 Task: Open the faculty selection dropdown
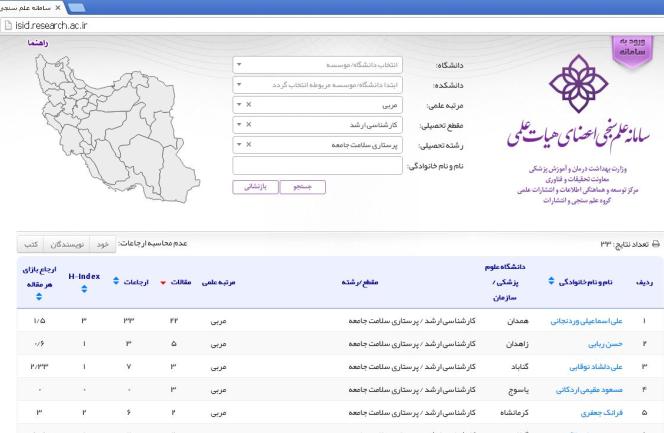click(318, 85)
